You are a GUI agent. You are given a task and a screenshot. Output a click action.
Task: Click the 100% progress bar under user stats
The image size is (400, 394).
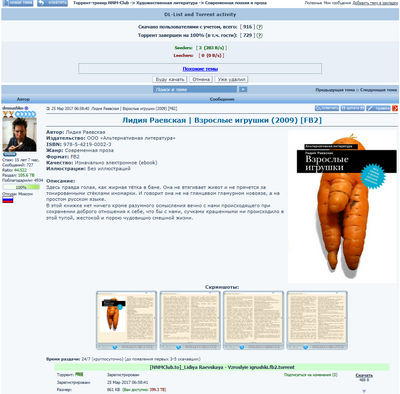point(21,187)
